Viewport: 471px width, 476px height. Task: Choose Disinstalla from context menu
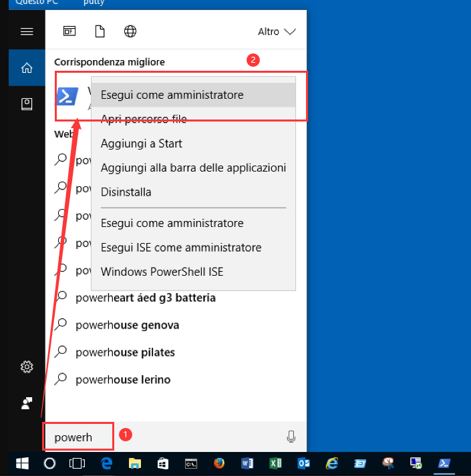tap(193, 192)
